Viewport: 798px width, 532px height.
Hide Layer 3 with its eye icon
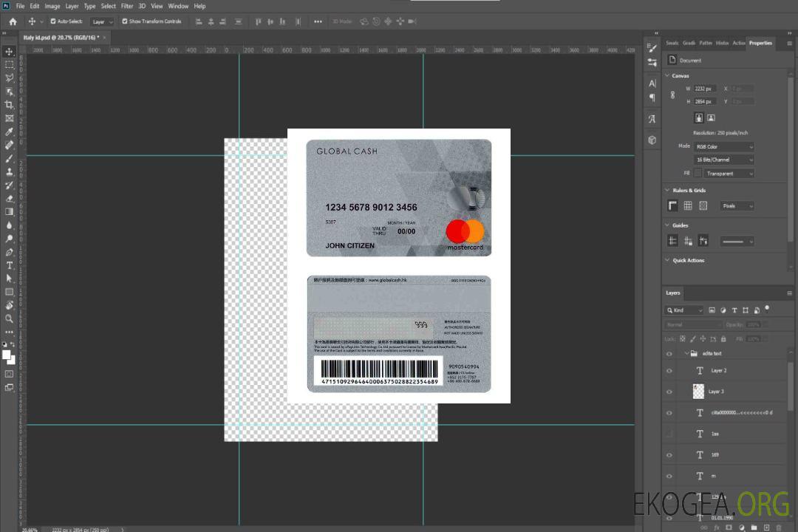(669, 392)
